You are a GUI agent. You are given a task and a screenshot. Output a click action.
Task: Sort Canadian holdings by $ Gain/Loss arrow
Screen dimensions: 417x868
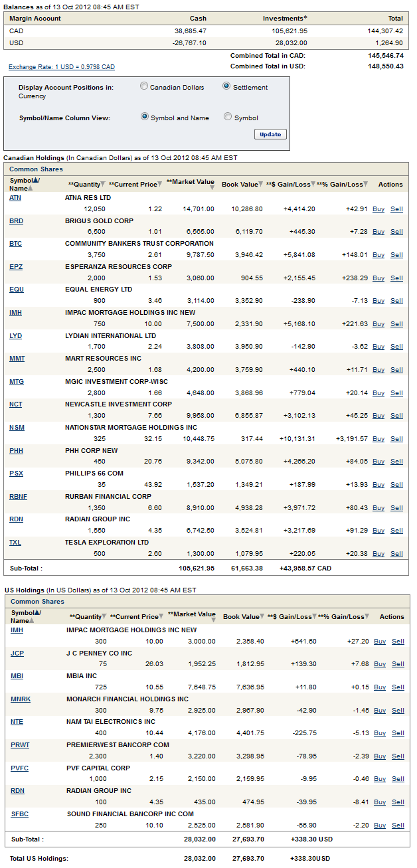[x=313, y=185]
